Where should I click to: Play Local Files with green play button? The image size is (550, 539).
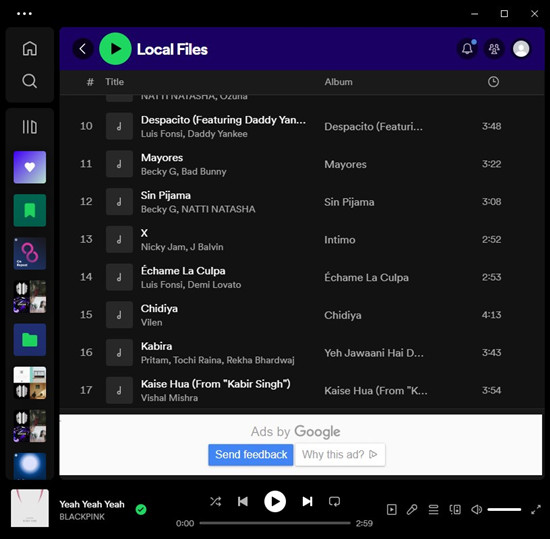tap(115, 49)
